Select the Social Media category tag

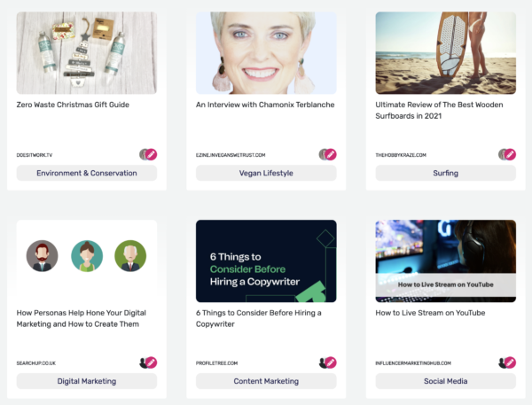445,381
